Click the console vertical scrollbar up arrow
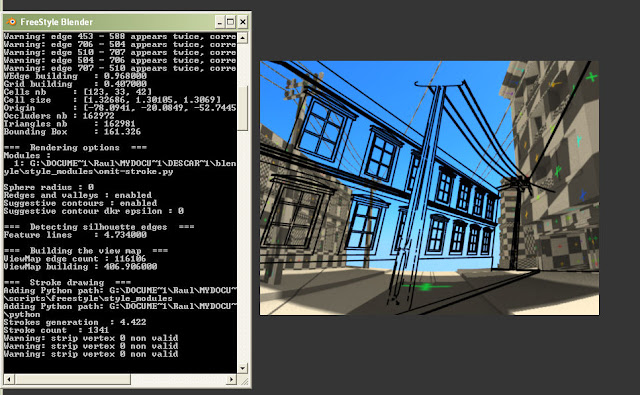The width and height of the screenshot is (640, 395). tap(242, 38)
